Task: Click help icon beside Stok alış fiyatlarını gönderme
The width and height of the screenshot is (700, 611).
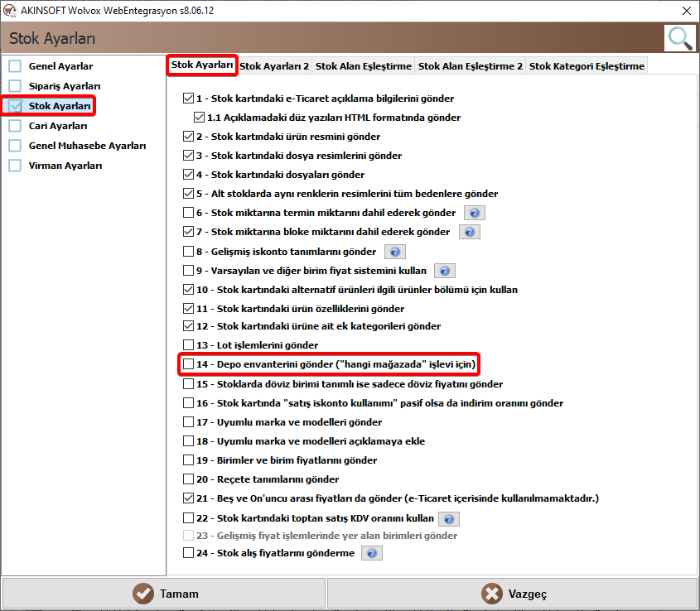Action: click(x=372, y=553)
